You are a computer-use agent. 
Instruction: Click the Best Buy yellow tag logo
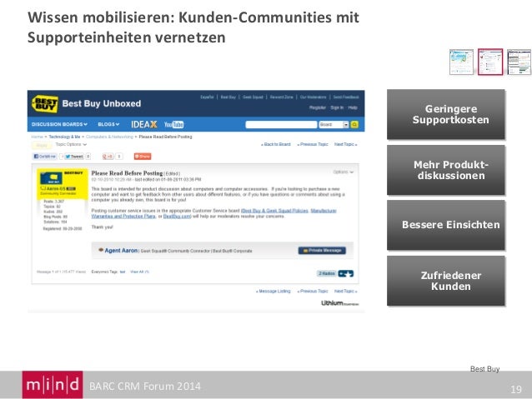click(x=45, y=103)
